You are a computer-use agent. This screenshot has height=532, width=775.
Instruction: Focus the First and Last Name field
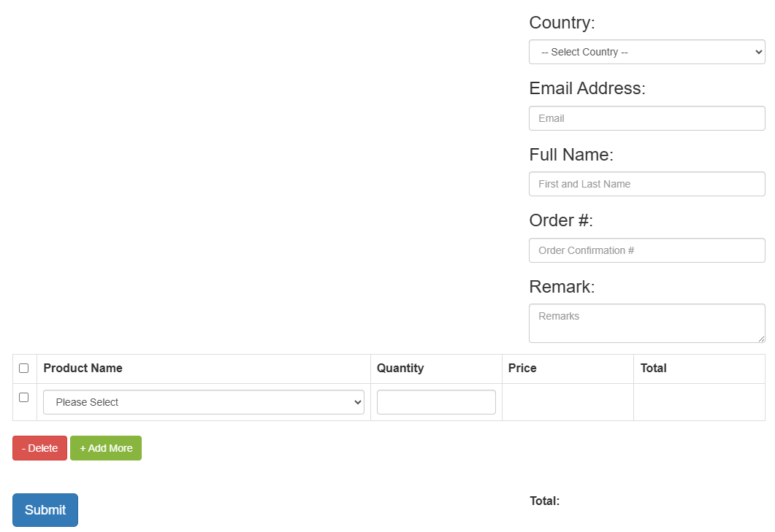pos(647,184)
